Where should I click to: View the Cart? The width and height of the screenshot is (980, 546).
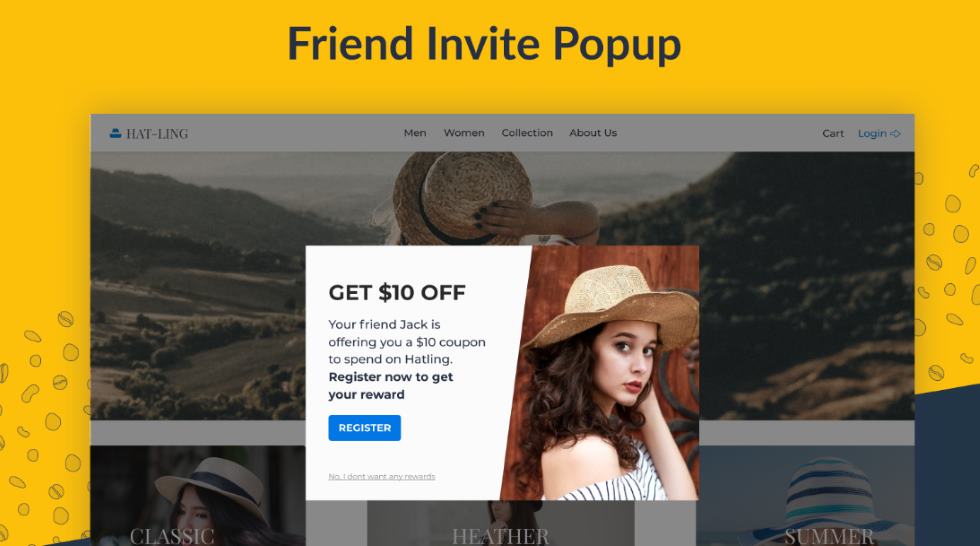pyautogui.click(x=833, y=134)
